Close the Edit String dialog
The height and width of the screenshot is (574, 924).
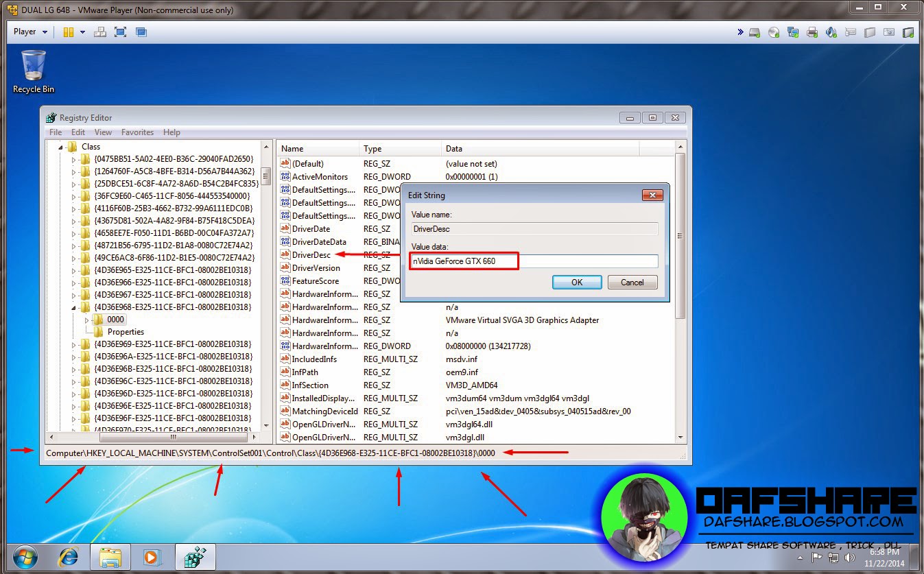(x=652, y=195)
